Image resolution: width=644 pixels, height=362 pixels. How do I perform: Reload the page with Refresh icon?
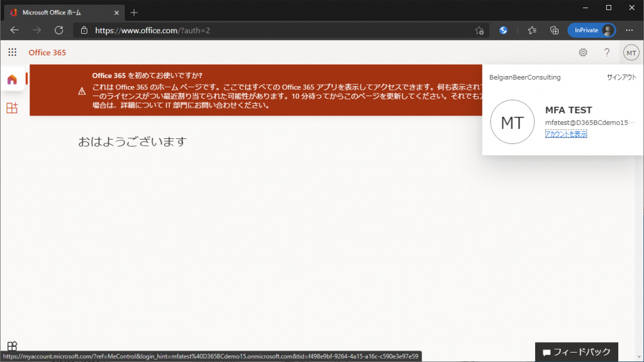coord(58,30)
